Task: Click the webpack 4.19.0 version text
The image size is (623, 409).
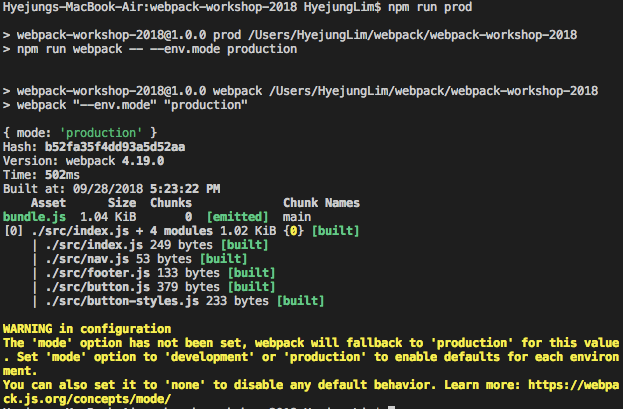Action: point(115,161)
